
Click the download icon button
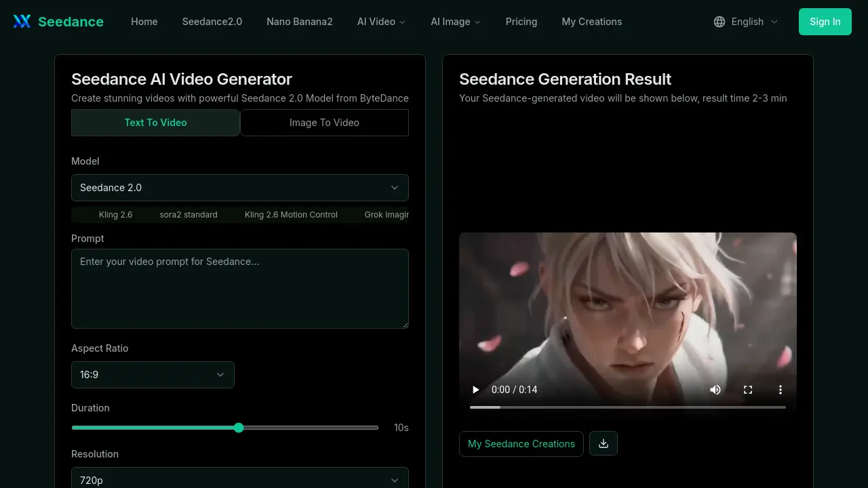pos(604,444)
